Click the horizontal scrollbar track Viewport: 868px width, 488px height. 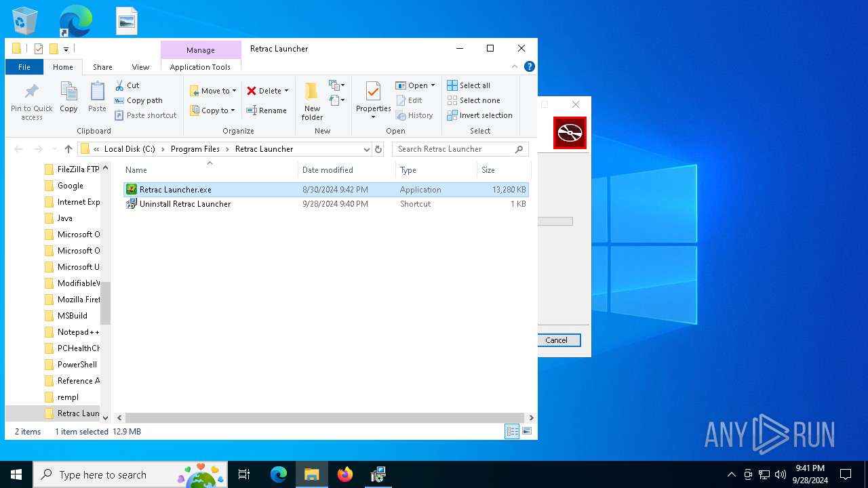(325, 418)
